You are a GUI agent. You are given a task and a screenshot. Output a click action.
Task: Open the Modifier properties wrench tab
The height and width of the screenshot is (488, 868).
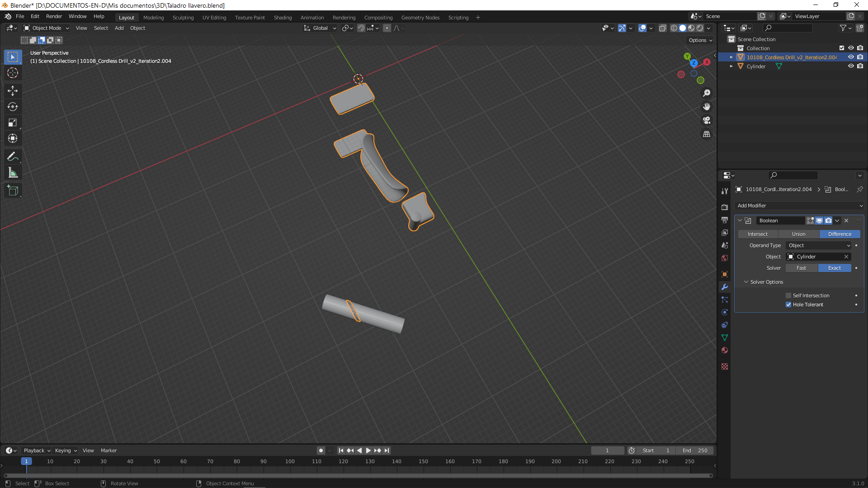pos(725,287)
